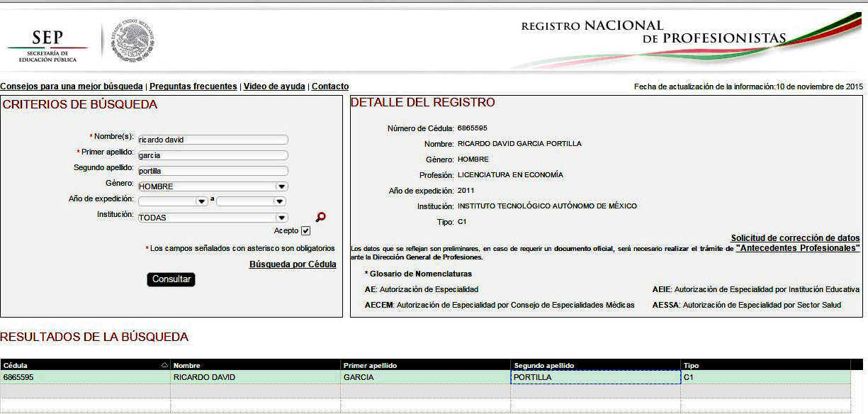868x414 pixels.
Task: Open the second Año de expedición dropdown
Action: point(281,201)
